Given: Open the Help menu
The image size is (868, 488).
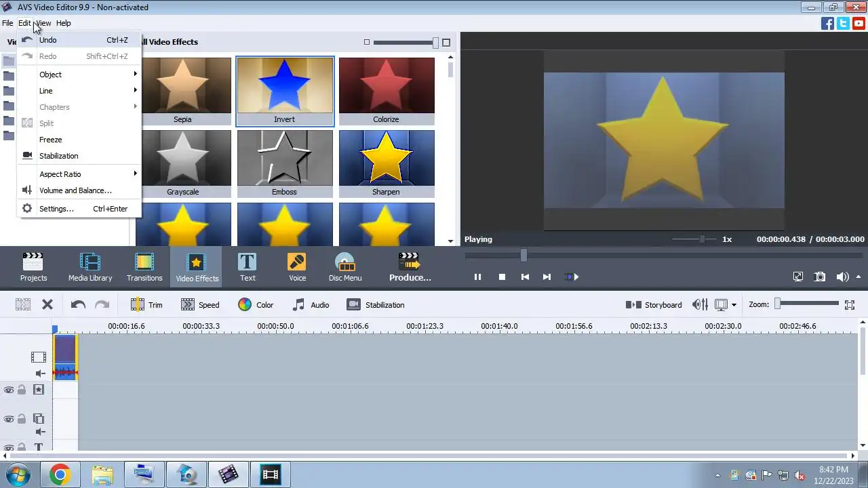Looking at the screenshot, I should pos(63,23).
